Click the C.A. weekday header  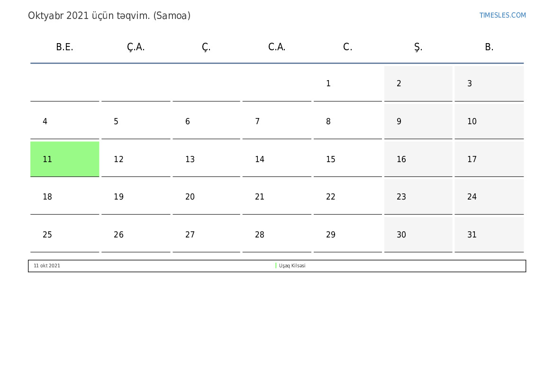tap(277, 47)
